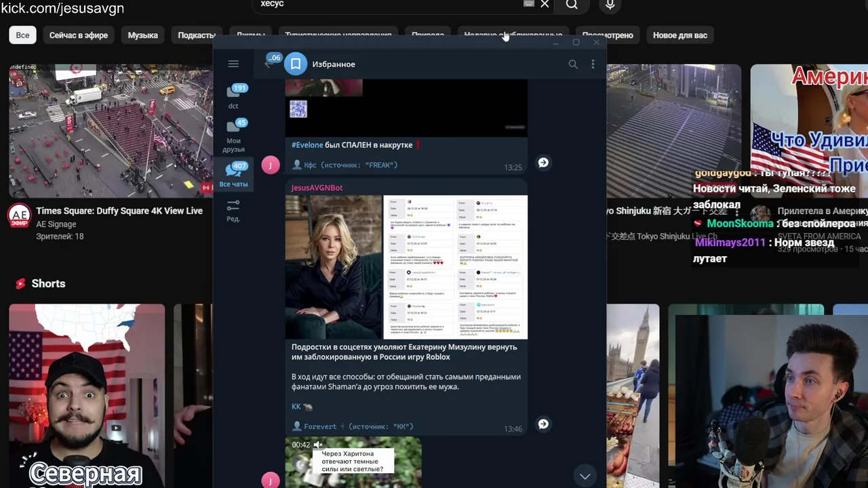The width and height of the screenshot is (868, 488).
Task: Open the portrait photo in Roblox post
Action: click(334, 267)
